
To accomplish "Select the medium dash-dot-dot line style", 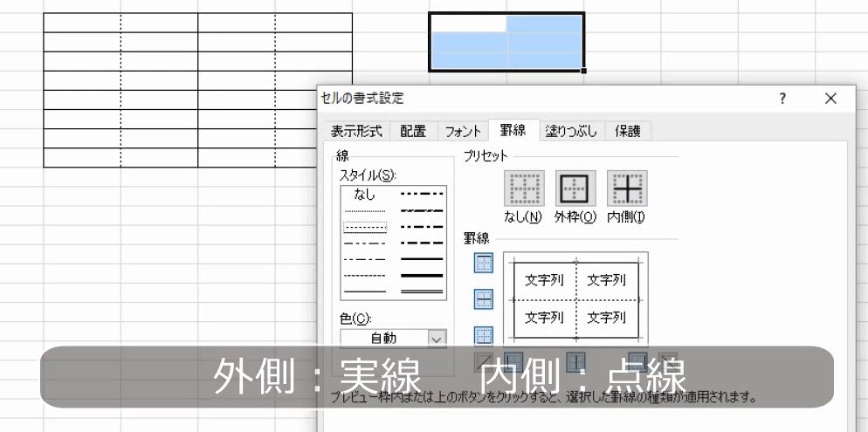I will (x=422, y=194).
